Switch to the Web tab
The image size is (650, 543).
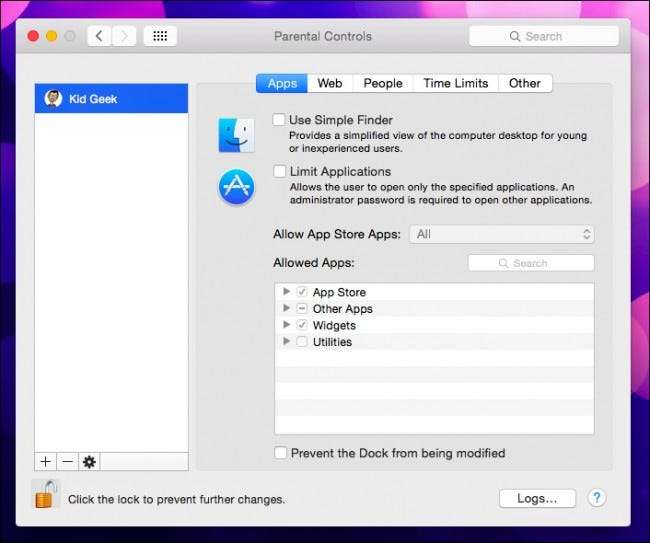pyautogui.click(x=330, y=83)
